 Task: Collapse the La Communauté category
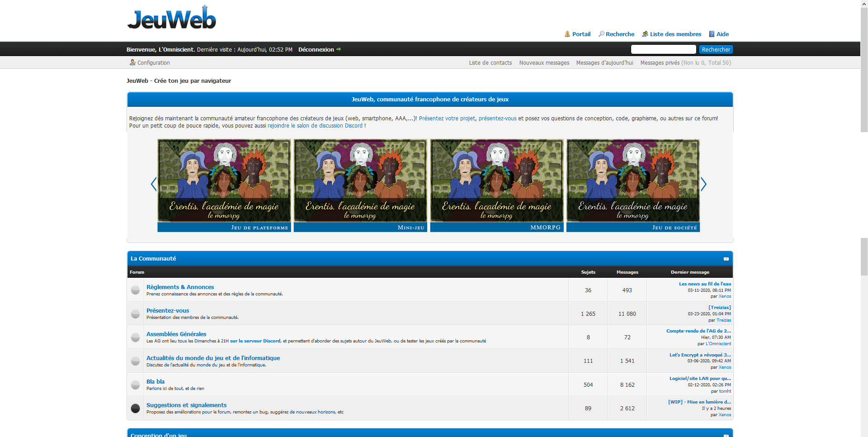tap(726, 259)
